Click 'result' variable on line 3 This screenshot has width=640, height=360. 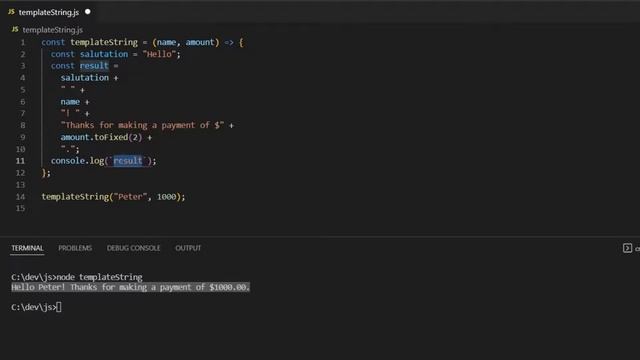[x=94, y=66]
